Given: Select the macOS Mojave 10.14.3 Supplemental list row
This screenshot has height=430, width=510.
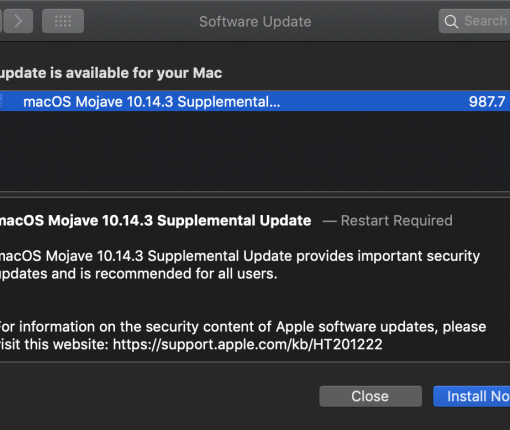Looking at the screenshot, I should pos(255,101).
